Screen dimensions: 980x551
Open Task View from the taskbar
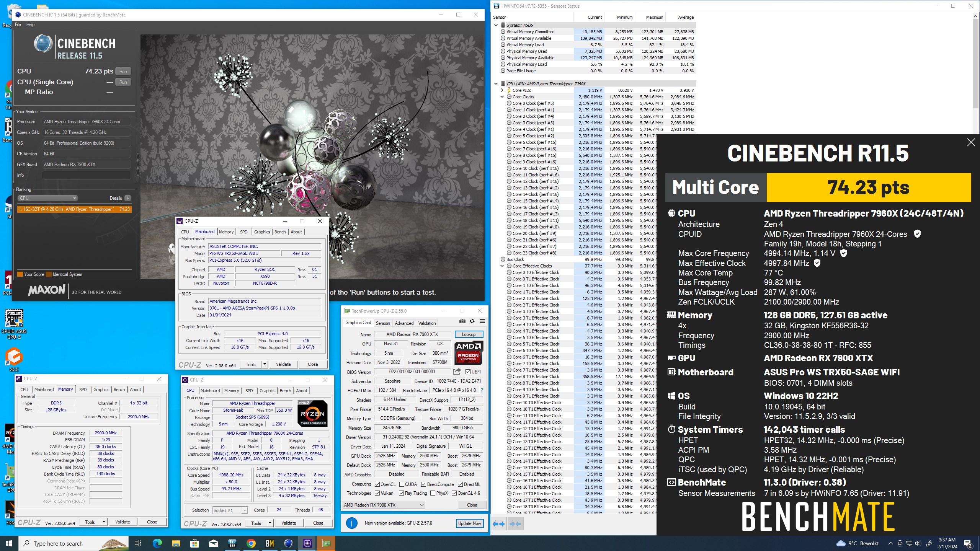point(138,543)
